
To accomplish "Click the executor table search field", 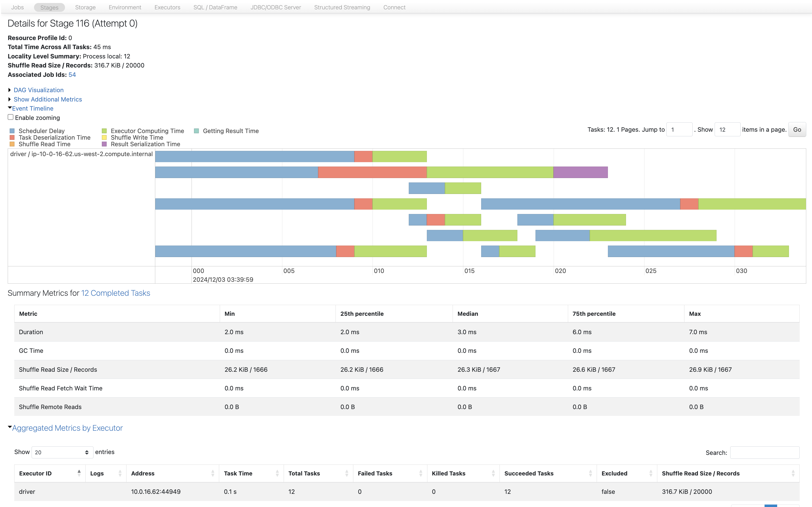I will (x=765, y=452).
